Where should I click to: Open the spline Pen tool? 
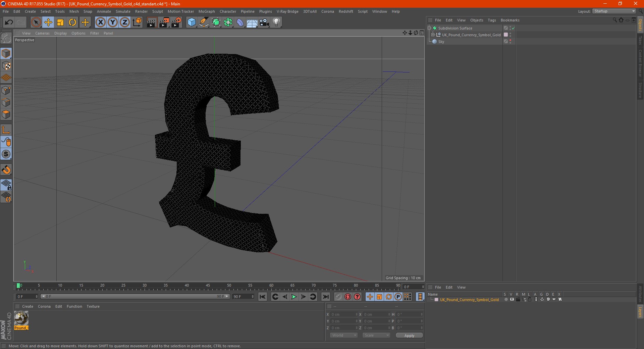(x=204, y=22)
